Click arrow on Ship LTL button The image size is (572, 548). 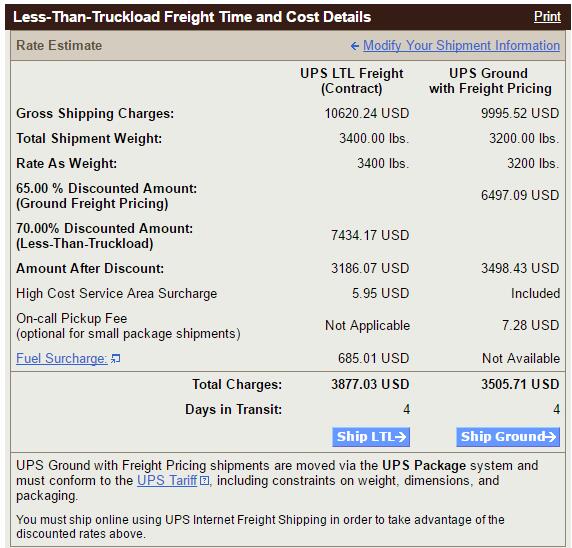coord(400,437)
